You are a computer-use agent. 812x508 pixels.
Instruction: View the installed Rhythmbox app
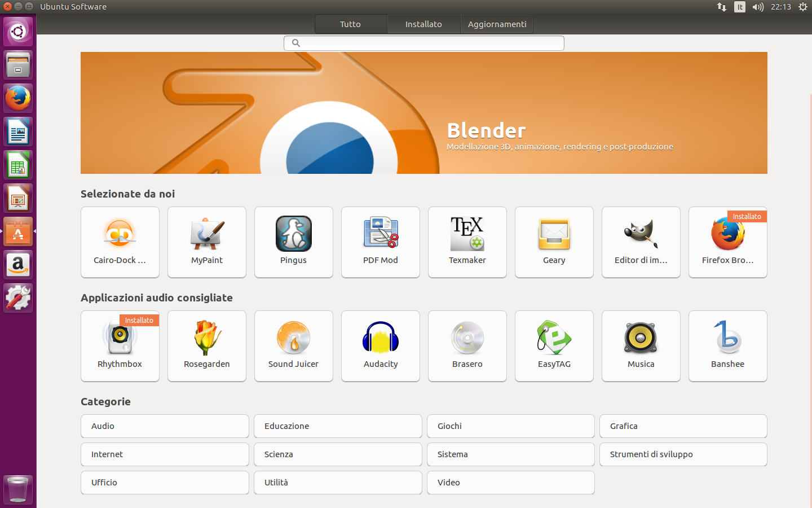click(120, 346)
